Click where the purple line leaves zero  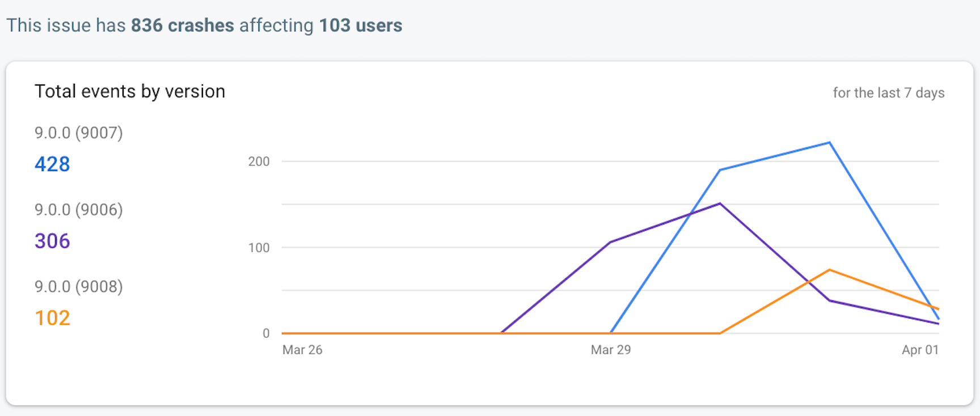tap(501, 333)
